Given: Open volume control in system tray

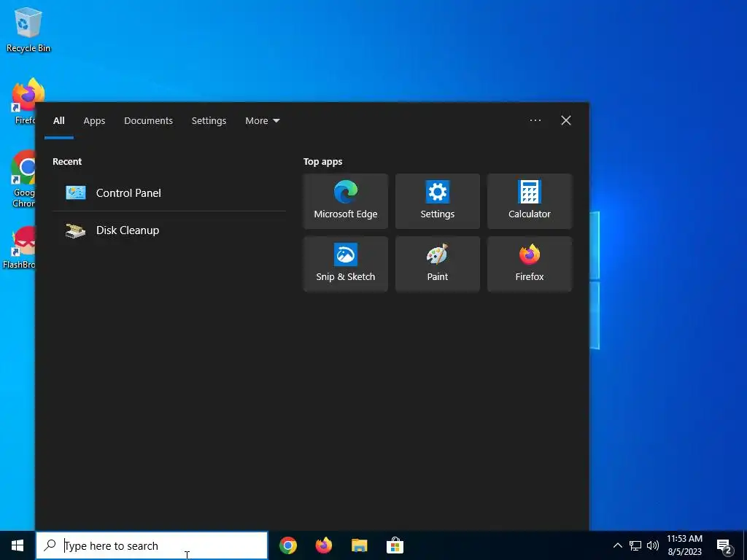Looking at the screenshot, I should pyautogui.click(x=653, y=545).
